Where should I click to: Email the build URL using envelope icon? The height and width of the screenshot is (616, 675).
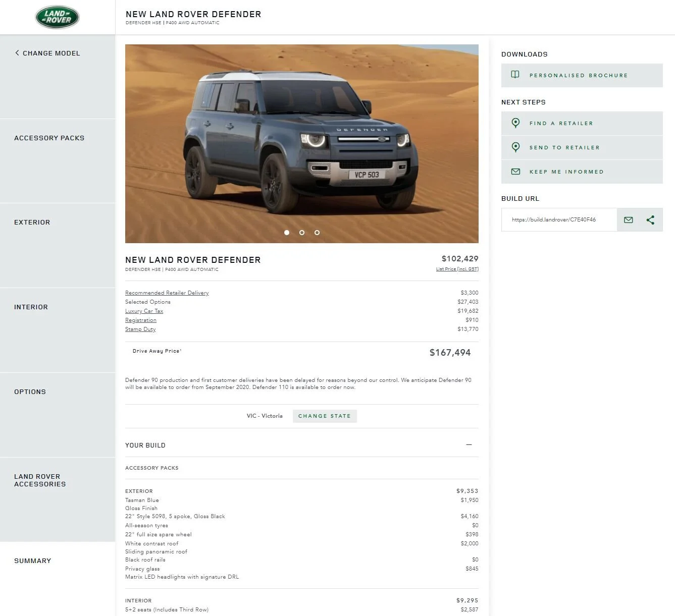[x=629, y=220]
